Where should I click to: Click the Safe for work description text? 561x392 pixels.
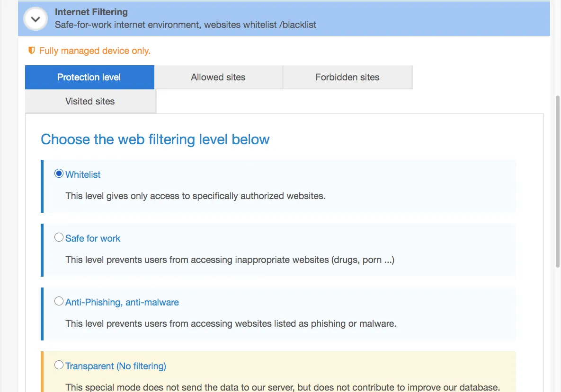[230, 260]
